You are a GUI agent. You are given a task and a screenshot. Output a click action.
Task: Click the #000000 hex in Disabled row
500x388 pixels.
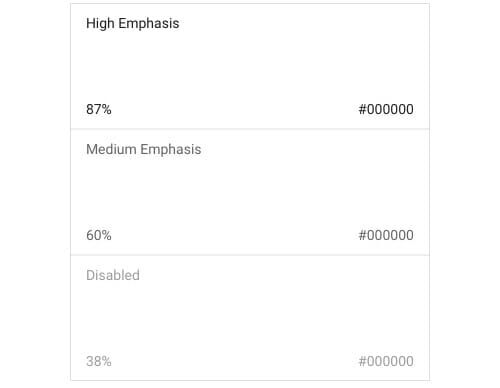[386, 361]
